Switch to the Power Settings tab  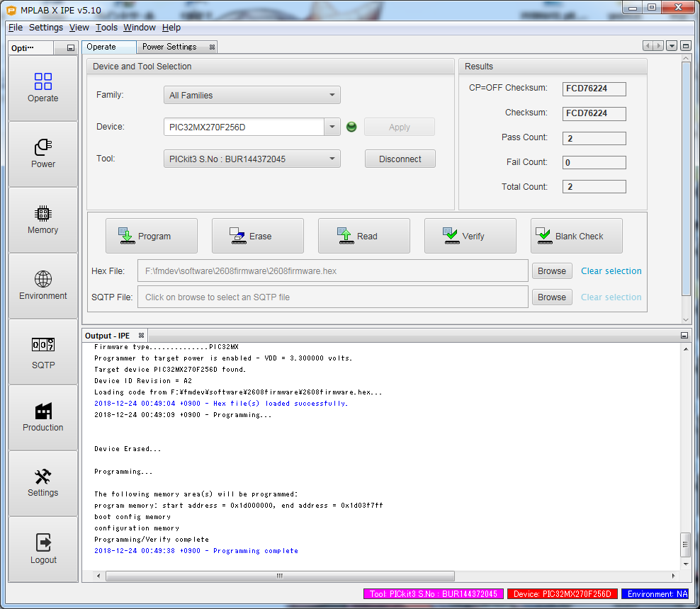(169, 47)
